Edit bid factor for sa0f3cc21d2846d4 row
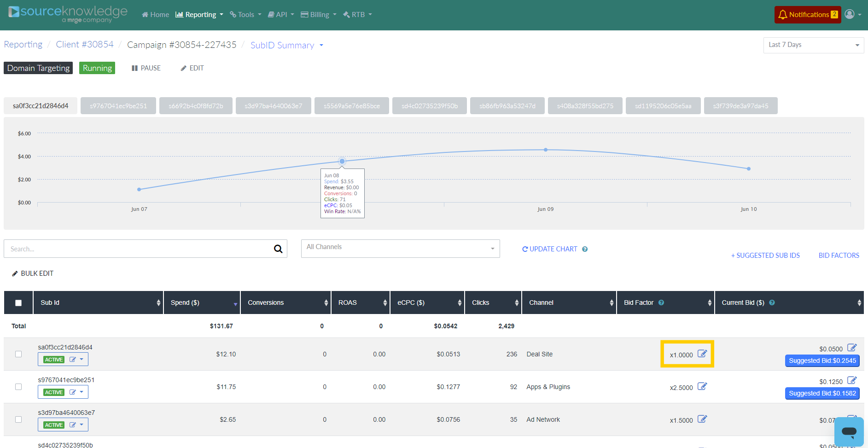 pyautogui.click(x=702, y=354)
